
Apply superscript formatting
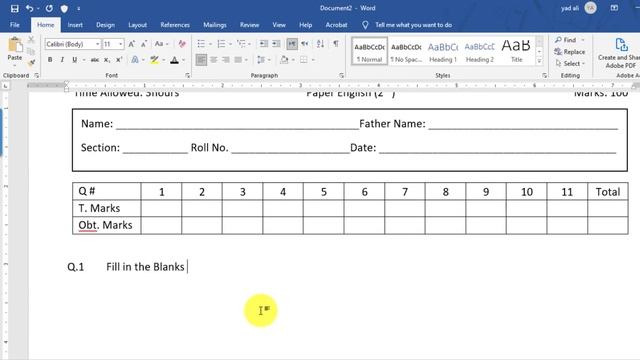(x=119, y=60)
